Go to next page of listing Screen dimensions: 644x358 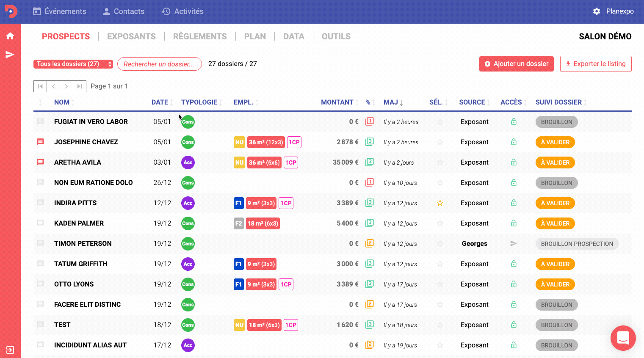click(x=66, y=86)
